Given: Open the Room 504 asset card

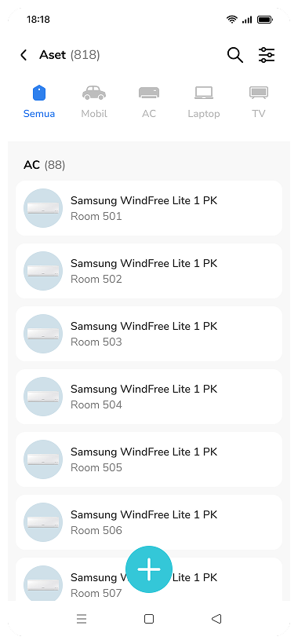Looking at the screenshot, I should pos(149,397).
